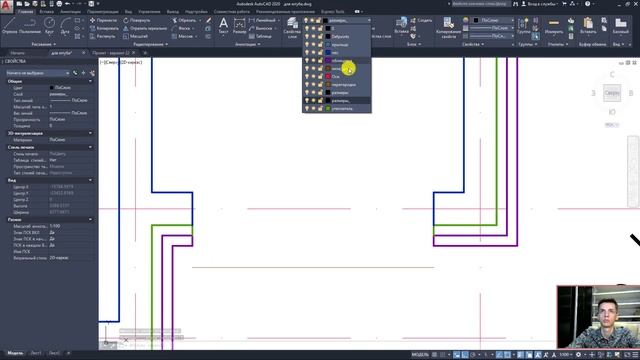Screen dimensions: 640x360
Task: Click the Отразить зеркально tool
Action: click(145, 28)
